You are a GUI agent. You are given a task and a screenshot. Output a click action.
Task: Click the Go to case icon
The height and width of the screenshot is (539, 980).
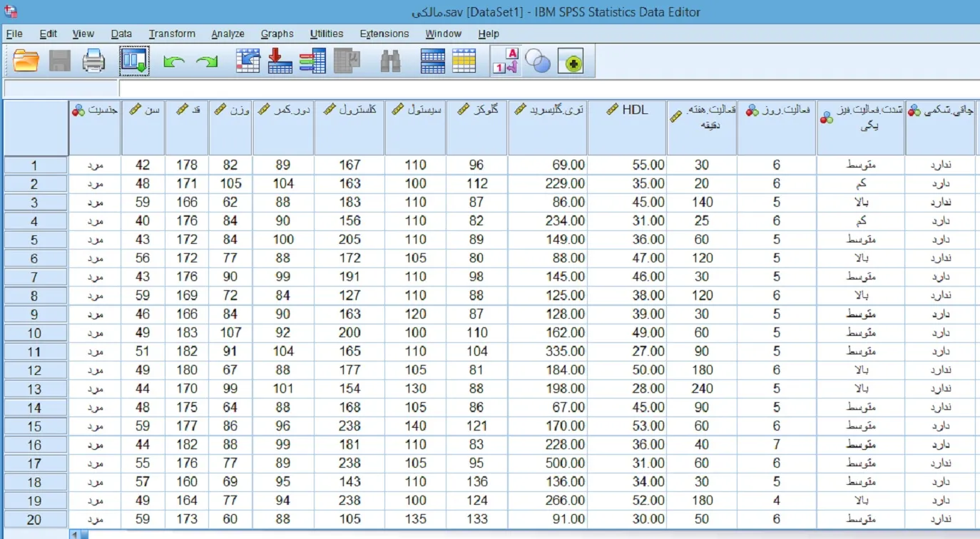247,61
